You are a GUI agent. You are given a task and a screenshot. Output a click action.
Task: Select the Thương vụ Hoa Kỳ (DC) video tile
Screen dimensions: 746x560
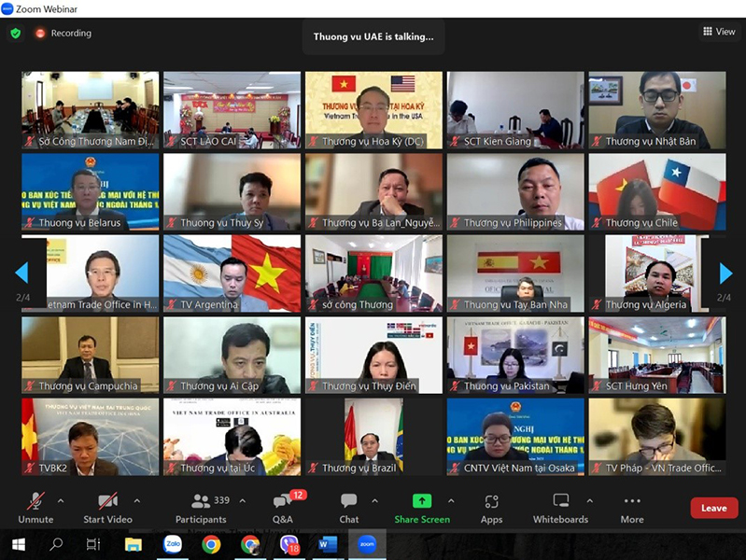click(x=373, y=110)
